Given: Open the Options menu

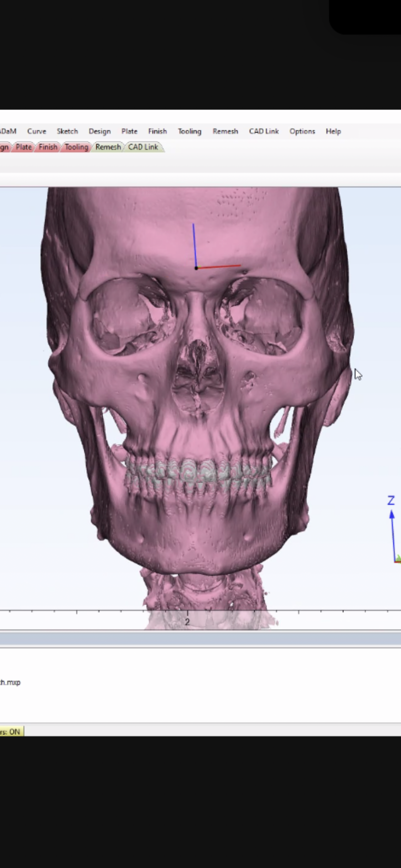Looking at the screenshot, I should [x=302, y=131].
